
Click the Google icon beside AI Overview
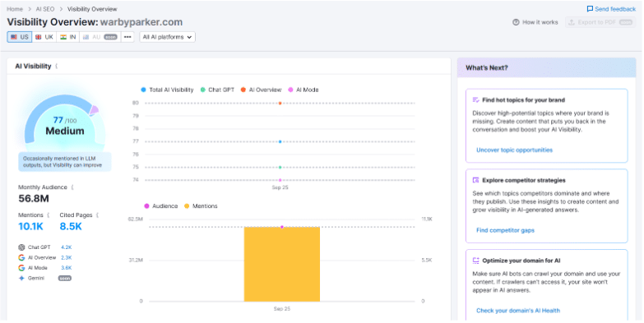point(21,258)
